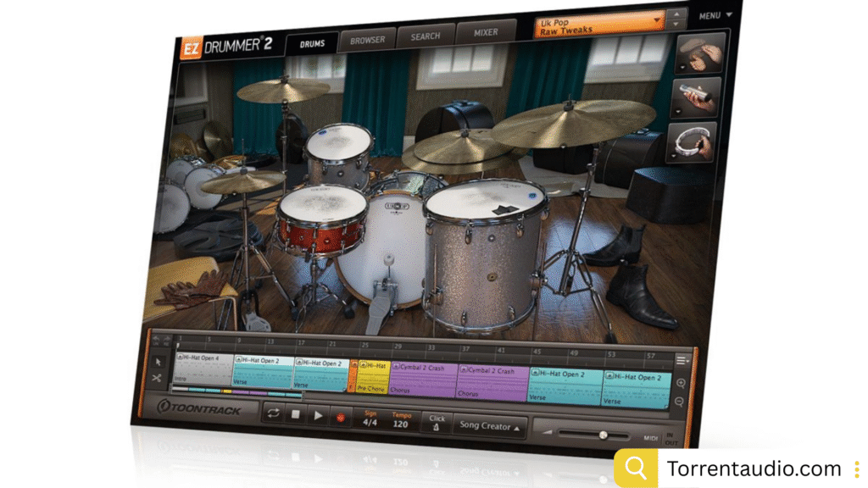Zoom in on the song track
Image resolution: width=868 pixels, height=488 pixels.
pyautogui.click(x=681, y=384)
